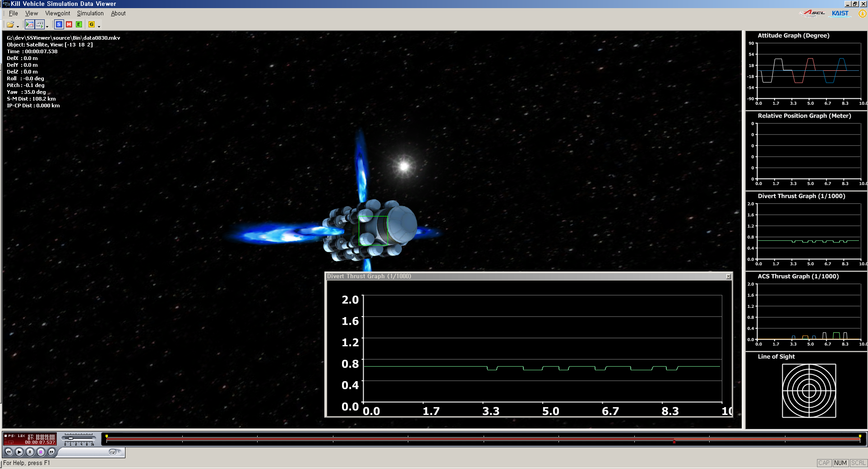
Task: Open the Viewpoint menu
Action: (x=58, y=13)
